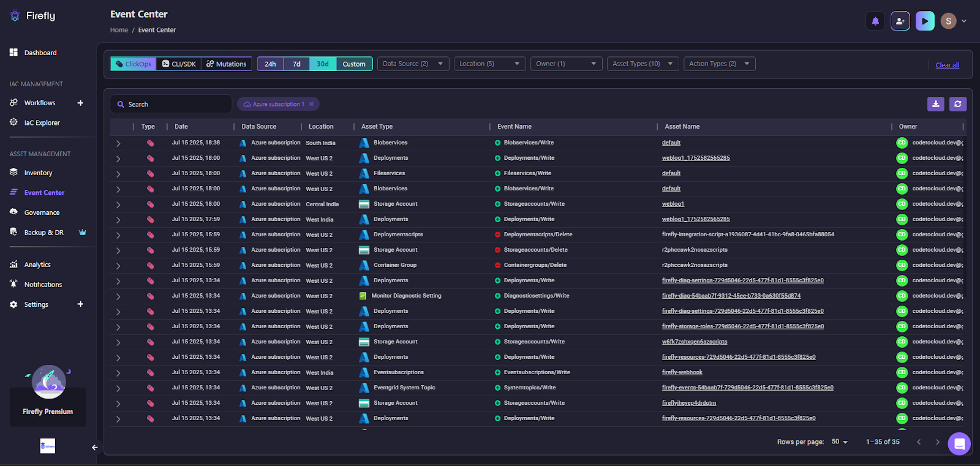Open asset link weblog1_1752582565285 in 18:00 row

(696, 158)
